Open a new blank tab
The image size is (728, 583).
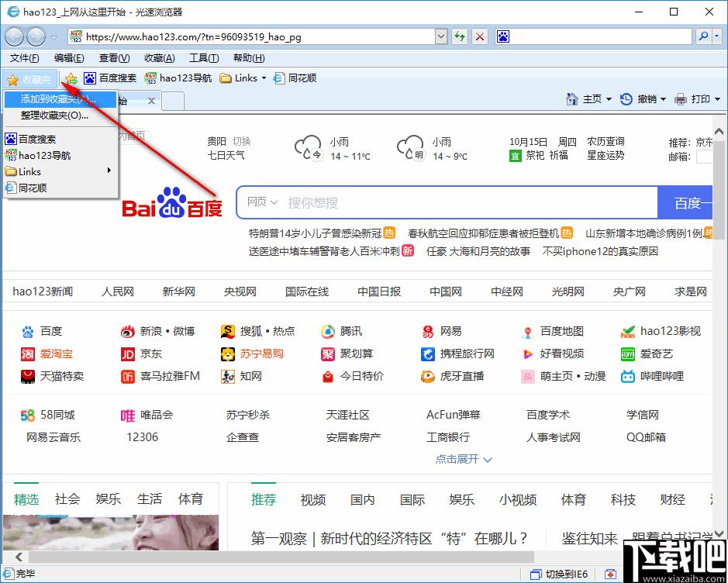pyautogui.click(x=174, y=101)
